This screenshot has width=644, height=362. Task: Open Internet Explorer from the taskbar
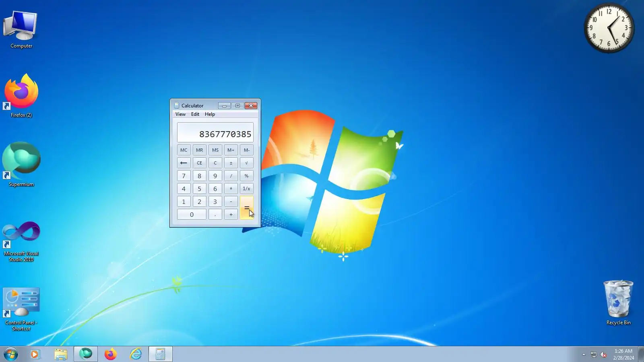pyautogui.click(x=136, y=354)
